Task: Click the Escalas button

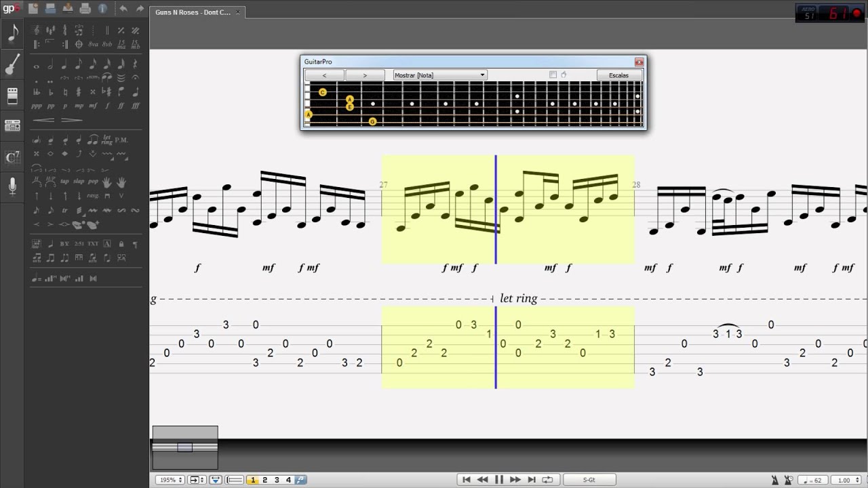Action: point(618,75)
